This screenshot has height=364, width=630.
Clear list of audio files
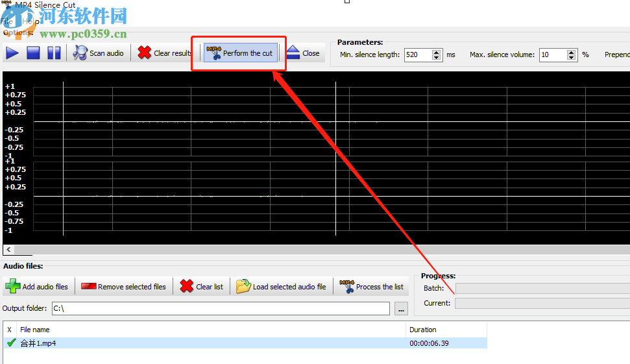tap(202, 286)
